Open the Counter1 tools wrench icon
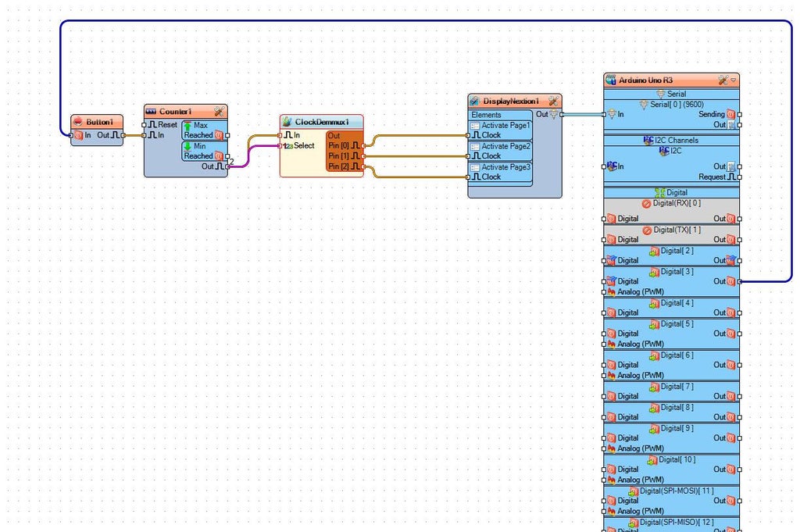 pos(220,111)
